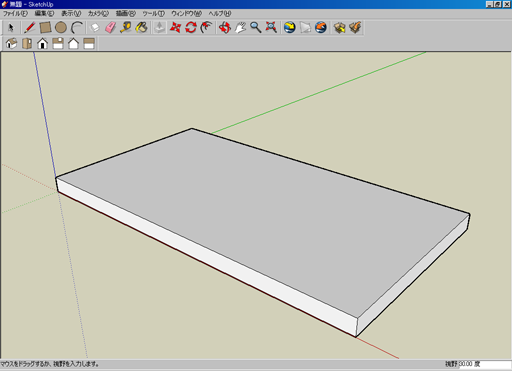Select the Rectangle drawing tool

pyautogui.click(x=45, y=27)
